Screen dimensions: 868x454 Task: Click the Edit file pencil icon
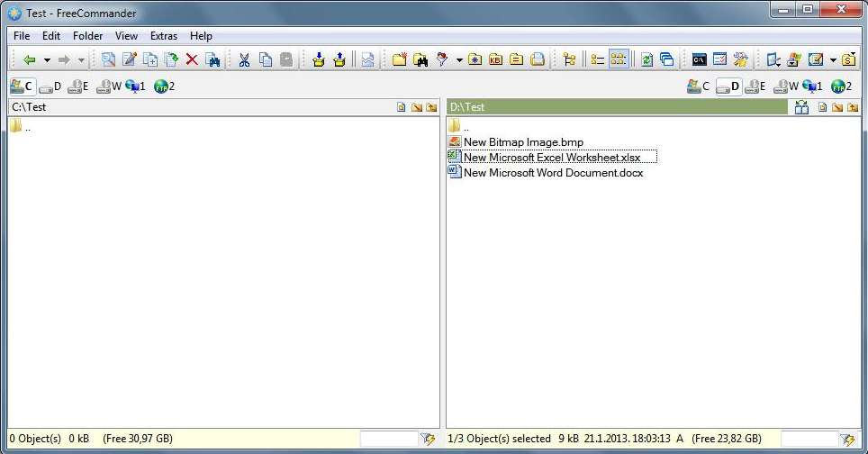(x=130, y=59)
